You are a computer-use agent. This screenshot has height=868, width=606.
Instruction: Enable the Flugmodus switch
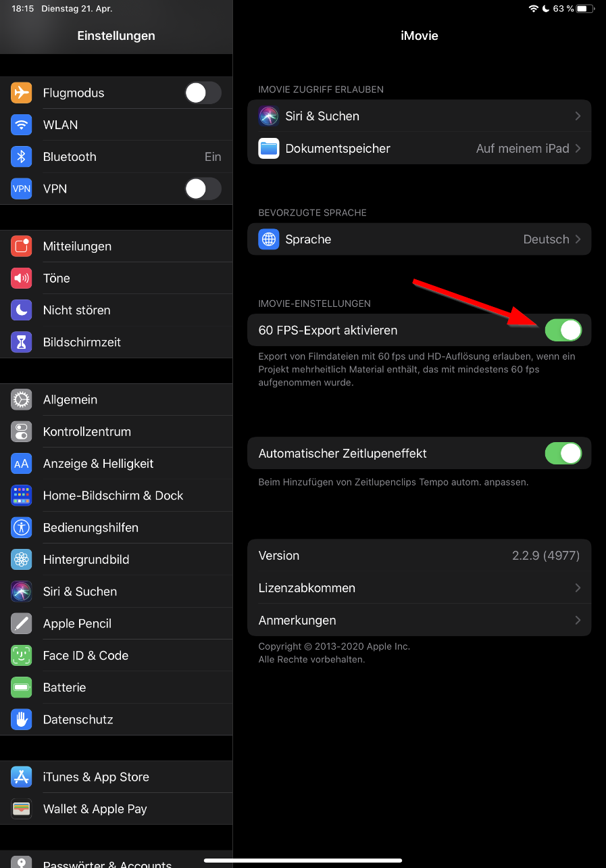coord(203,93)
